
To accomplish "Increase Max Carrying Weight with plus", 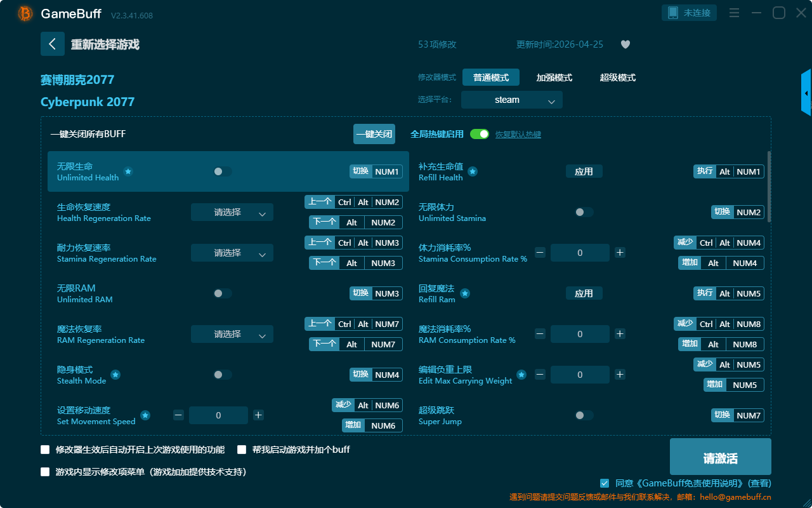I will 620,375.
